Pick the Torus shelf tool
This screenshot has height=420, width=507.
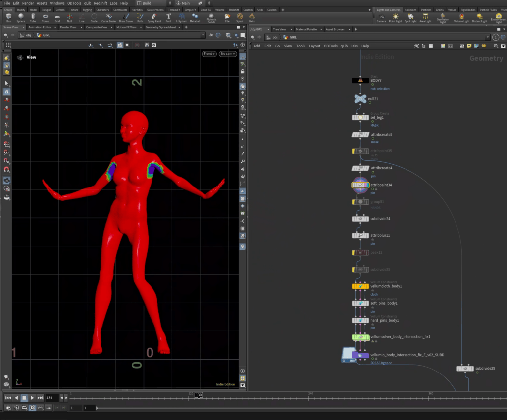point(45,18)
